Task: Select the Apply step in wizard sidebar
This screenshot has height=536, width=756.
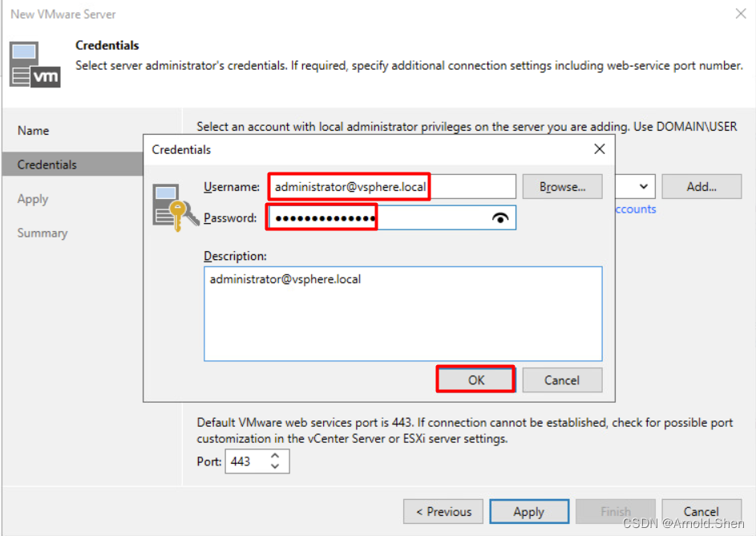Action: click(x=33, y=199)
